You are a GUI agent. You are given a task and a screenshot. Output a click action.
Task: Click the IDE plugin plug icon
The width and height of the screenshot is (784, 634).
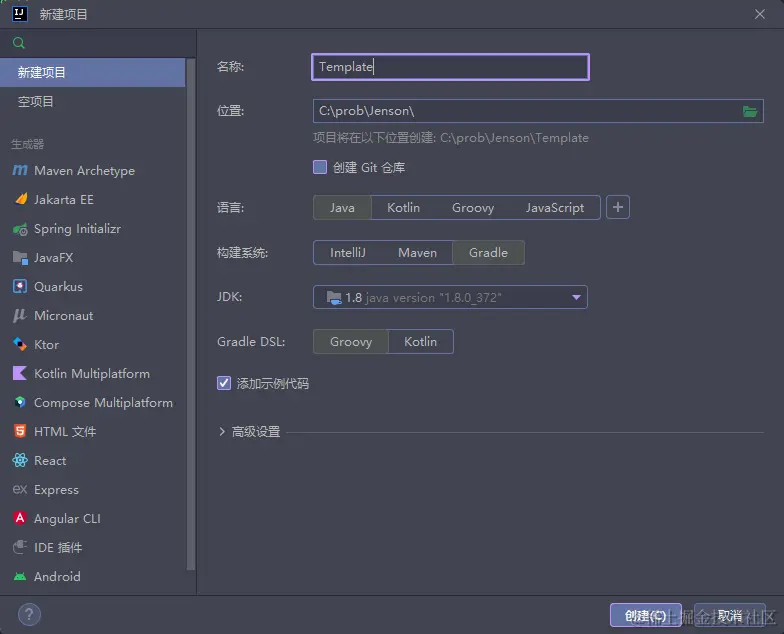pyautogui.click(x=20, y=547)
